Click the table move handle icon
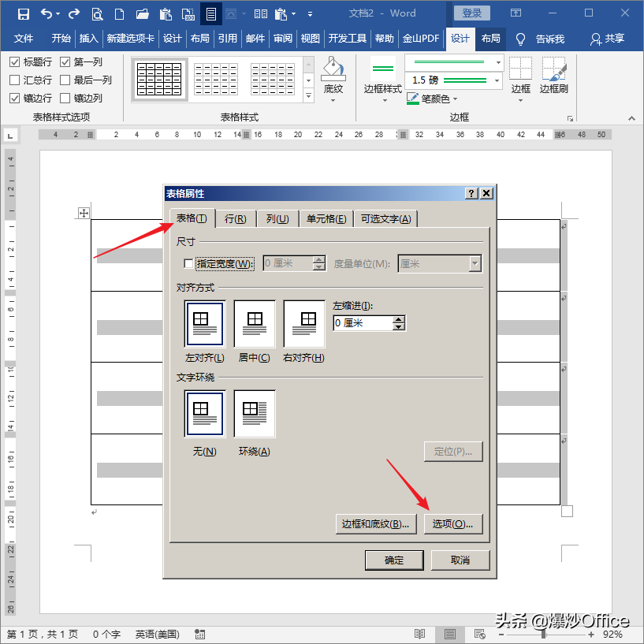The width and height of the screenshot is (644, 644). click(x=84, y=213)
